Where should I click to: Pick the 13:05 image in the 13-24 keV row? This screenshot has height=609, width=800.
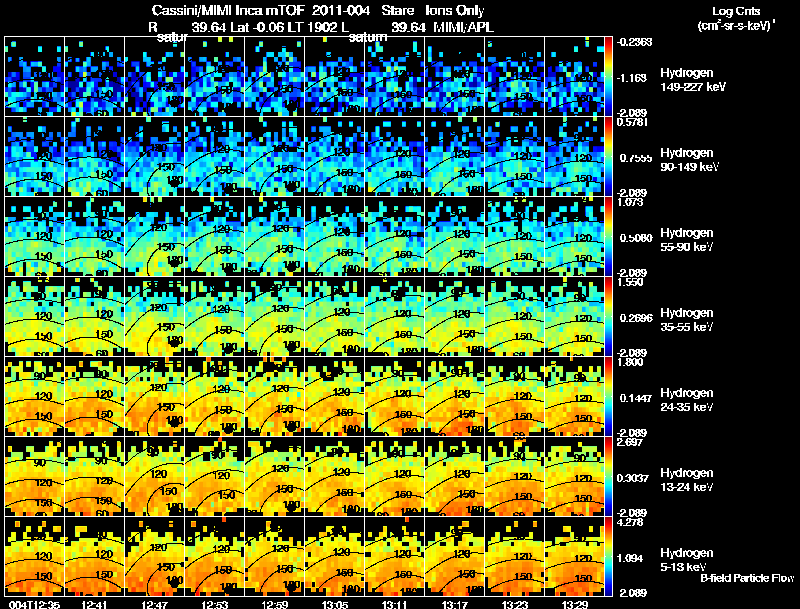coord(335,476)
